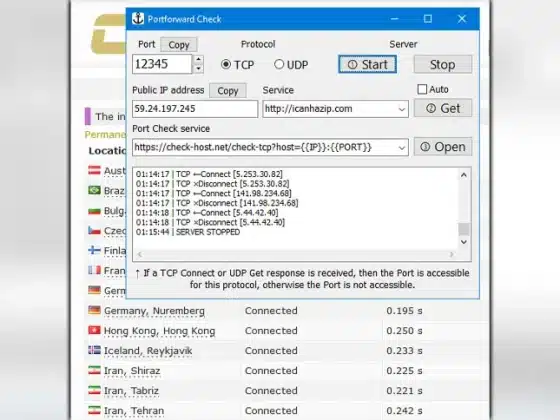
Task: Minimize the Portforward Check window
Action: 394,19
